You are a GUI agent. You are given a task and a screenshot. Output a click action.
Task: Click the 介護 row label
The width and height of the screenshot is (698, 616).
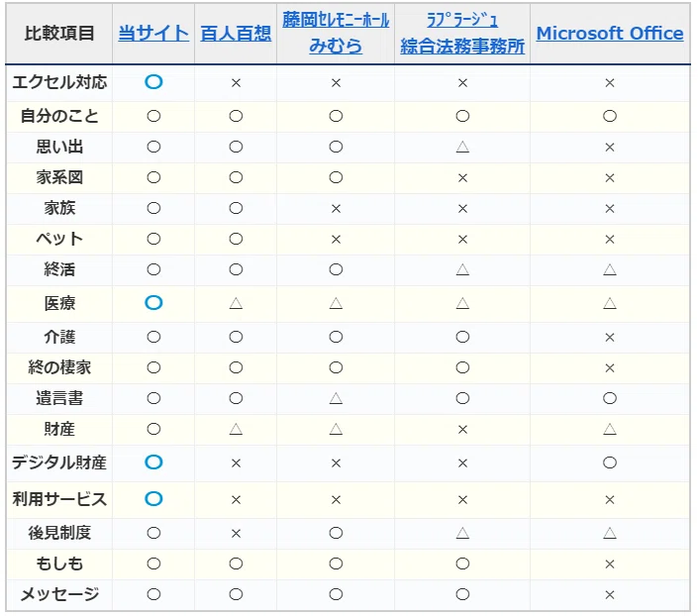pyautogui.click(x=59, y=337)
